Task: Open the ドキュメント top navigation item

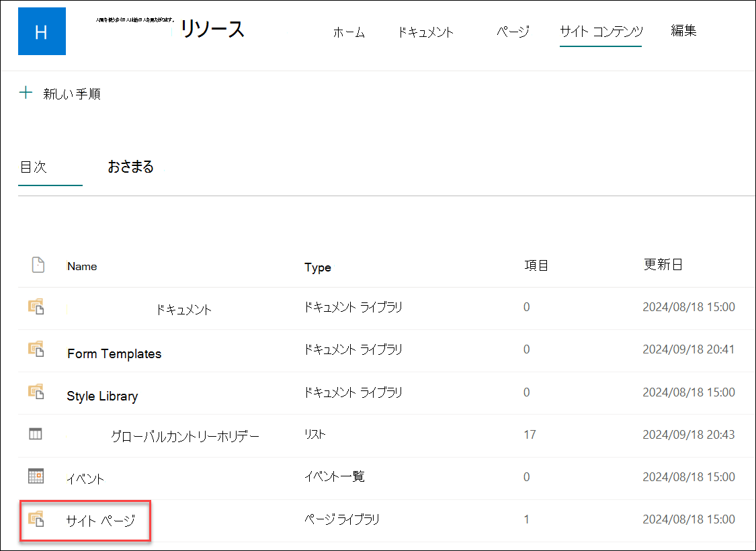Action: pos(425,32)
